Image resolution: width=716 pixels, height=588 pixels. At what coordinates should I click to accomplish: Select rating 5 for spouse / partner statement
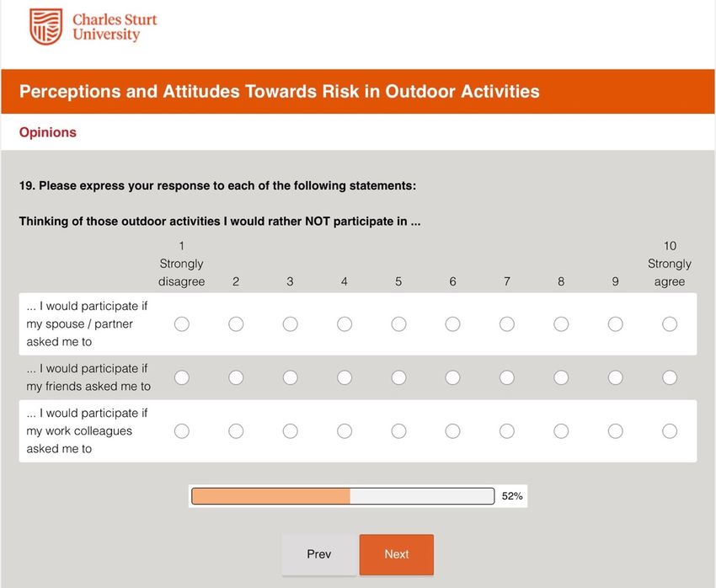(x=398, y=324)
